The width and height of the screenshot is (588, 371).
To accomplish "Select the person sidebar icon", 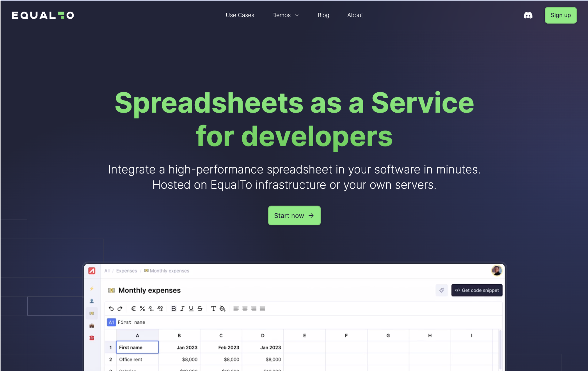I will (92, 301).
